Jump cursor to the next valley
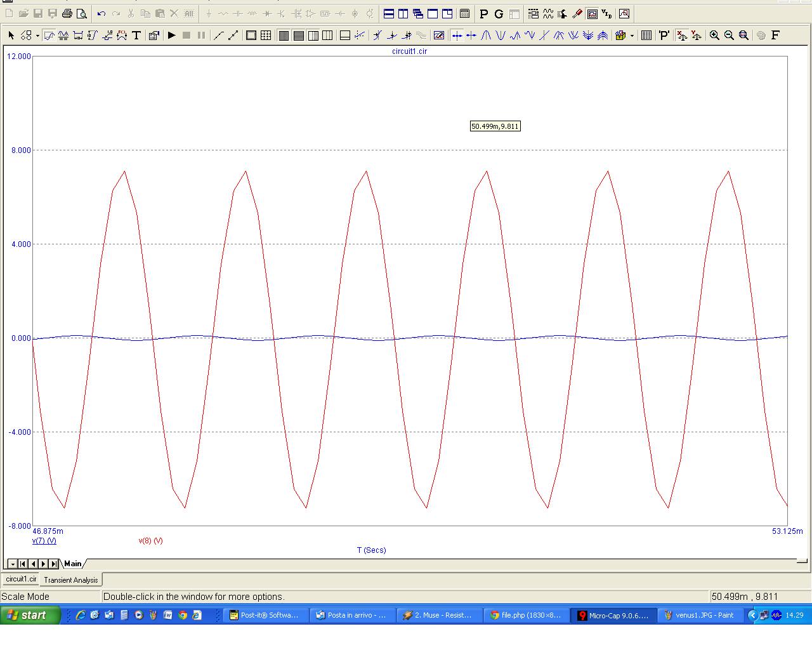The width and height of the screenshot is (812, 650). tap(501, 36)
